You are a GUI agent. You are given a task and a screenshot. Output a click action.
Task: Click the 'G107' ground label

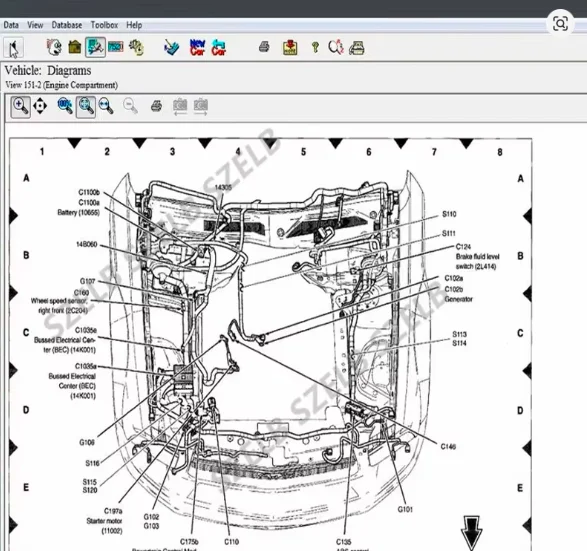(88, 281)
